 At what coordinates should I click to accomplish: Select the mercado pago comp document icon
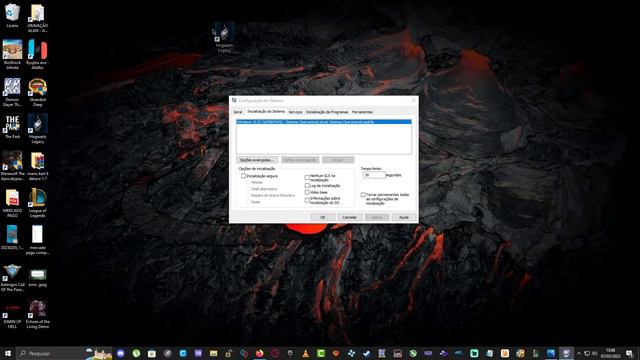38,240
